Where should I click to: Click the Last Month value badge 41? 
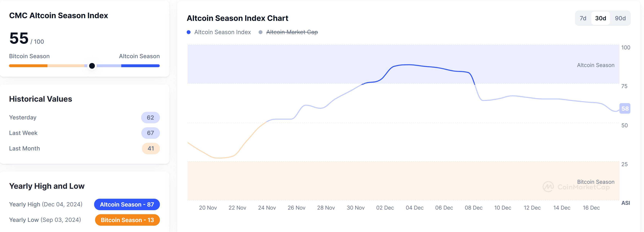[151, 148]
